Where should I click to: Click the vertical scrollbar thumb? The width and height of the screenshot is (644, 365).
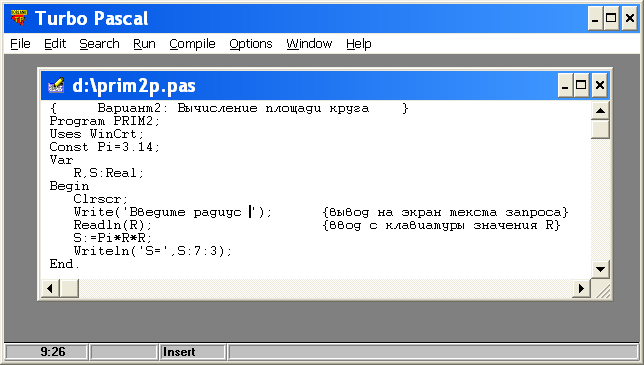point(600,129)
